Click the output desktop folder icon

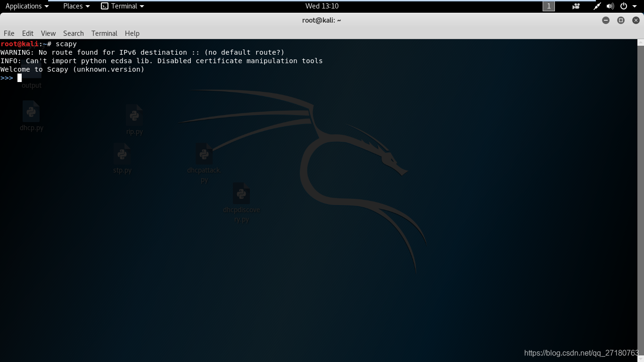click(x=31, y=75)
